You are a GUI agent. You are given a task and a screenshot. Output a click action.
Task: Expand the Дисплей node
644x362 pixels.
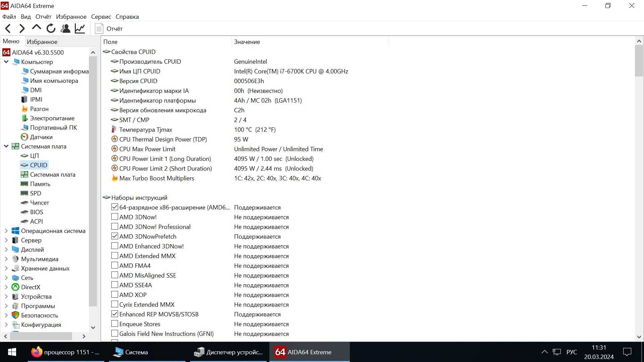click(6, 249)
